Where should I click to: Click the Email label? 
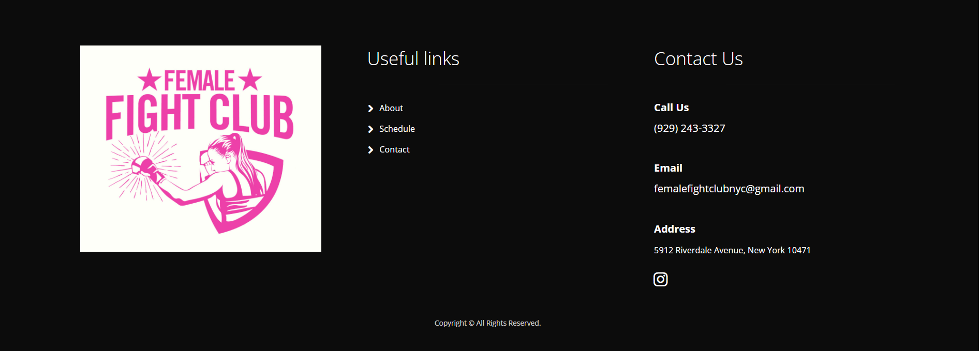pyautogui.click(x=668, y=168)
